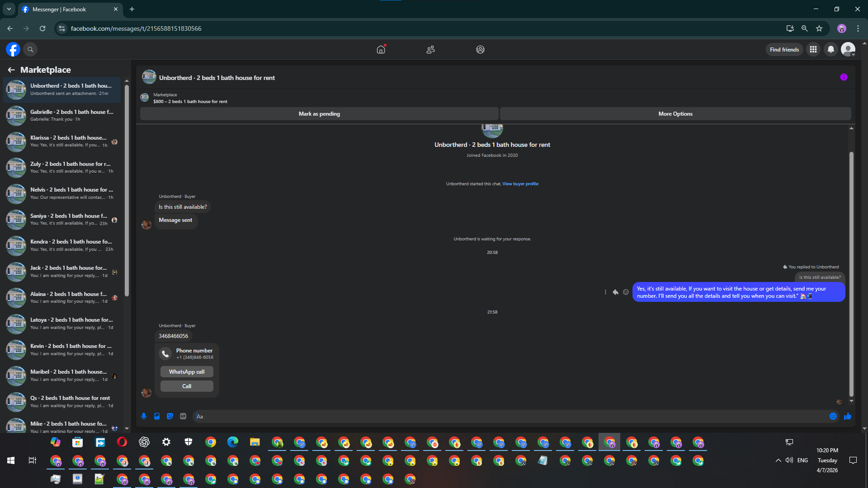Viewport: 868px width, 488px height.
Task: Click the conversation list scrollbar
Action: click(x=127, y=190)
